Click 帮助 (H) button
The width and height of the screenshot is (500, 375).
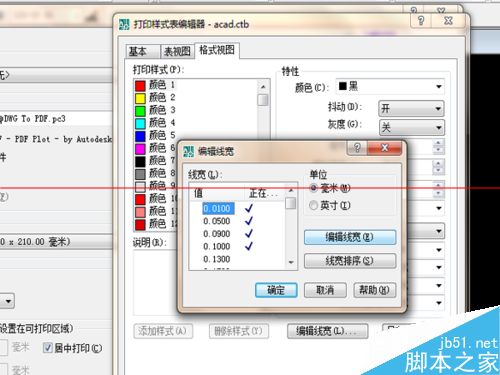(x=375, y=290)
